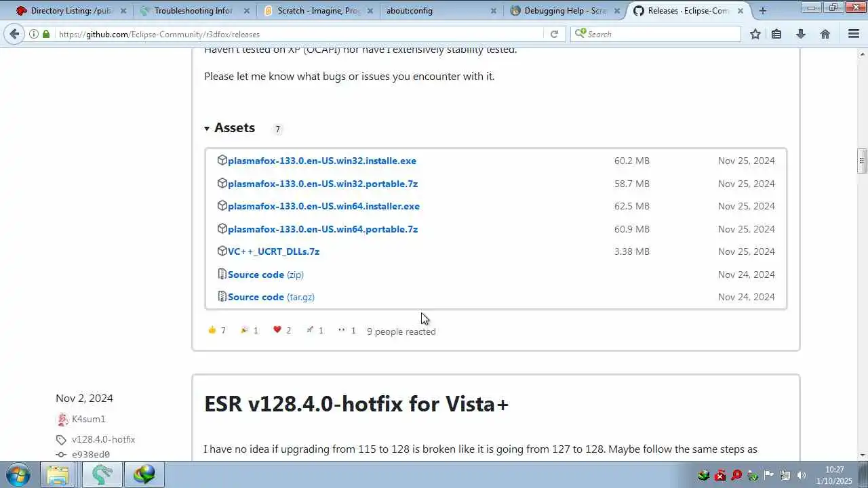Download Source code zip
Screen dimensions: 868x488
click(266, 274)
